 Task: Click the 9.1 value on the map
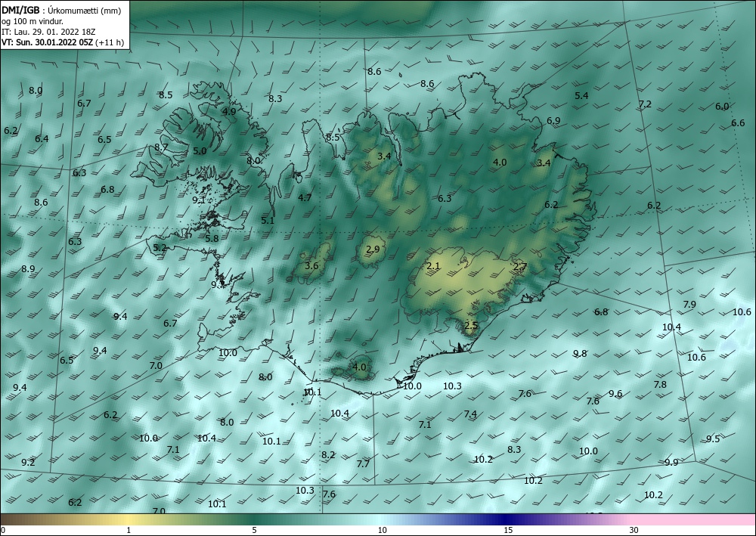click(x=199, y=200)
